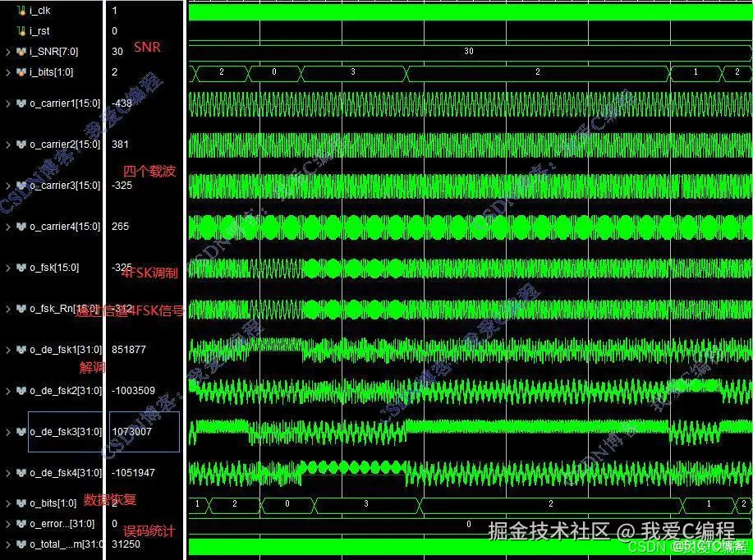
Task: Select the o_de_fsk1[31:0] signal name
Action: coord(66,350)
